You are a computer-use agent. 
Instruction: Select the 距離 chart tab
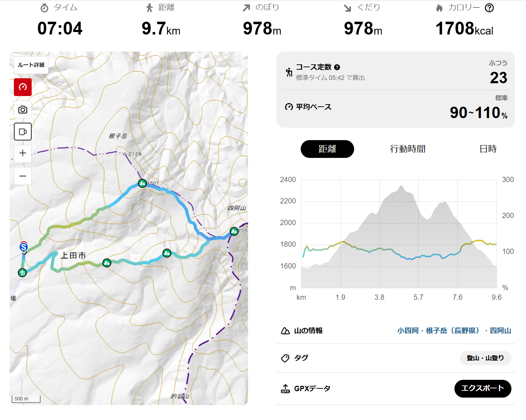pyautogui.click(x=327, y=149)
